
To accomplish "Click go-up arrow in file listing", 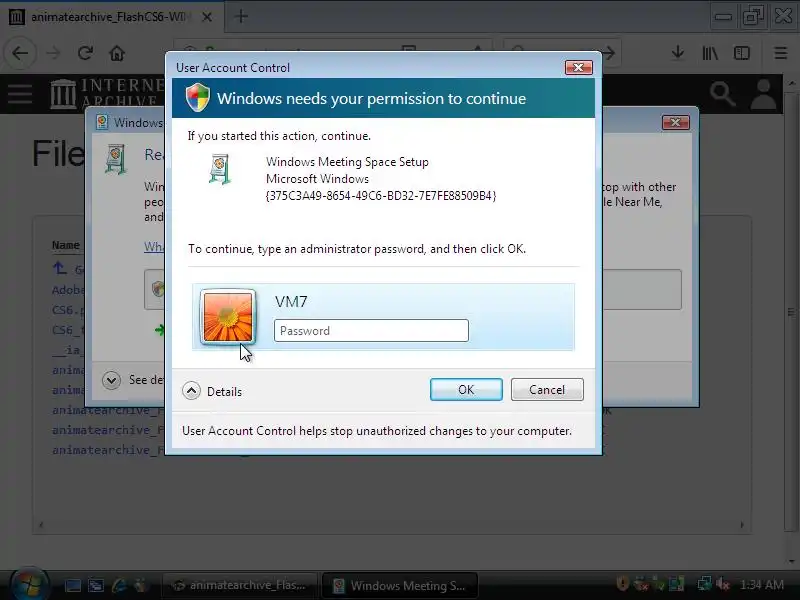I will (59, 267).
